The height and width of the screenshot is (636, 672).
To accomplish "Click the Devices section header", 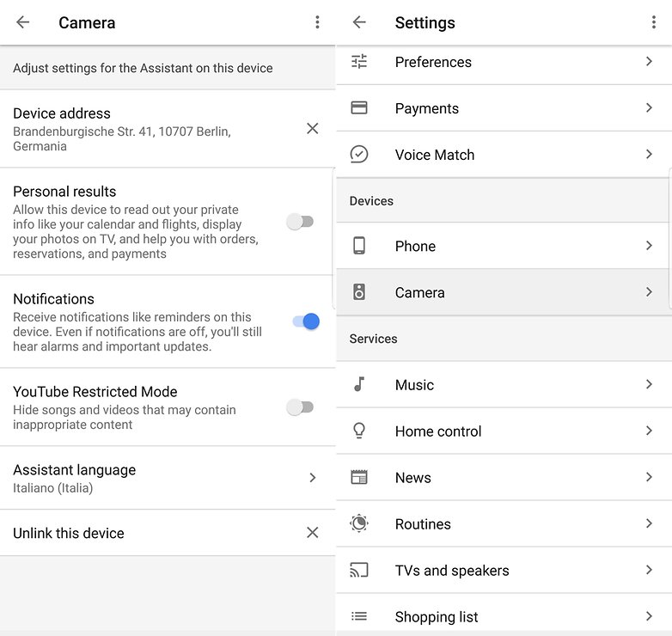I will tap(371, 200).
